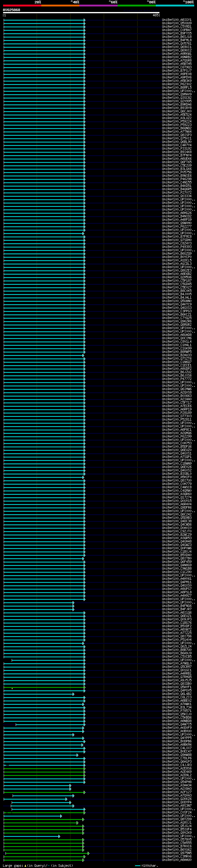Select label UniRef100_Q9AW88

pos(176,755)
